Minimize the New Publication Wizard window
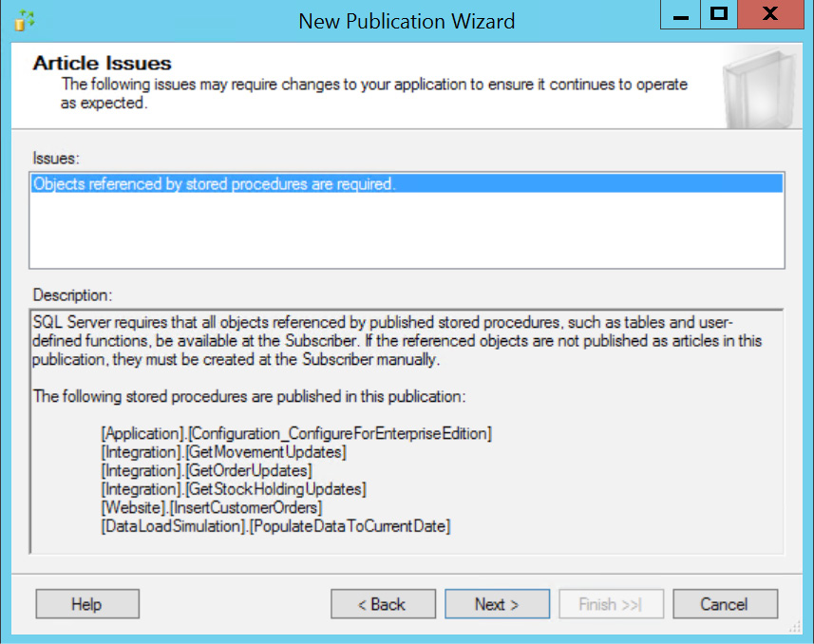This screenshot has width=814, height=644. [681, 14]
